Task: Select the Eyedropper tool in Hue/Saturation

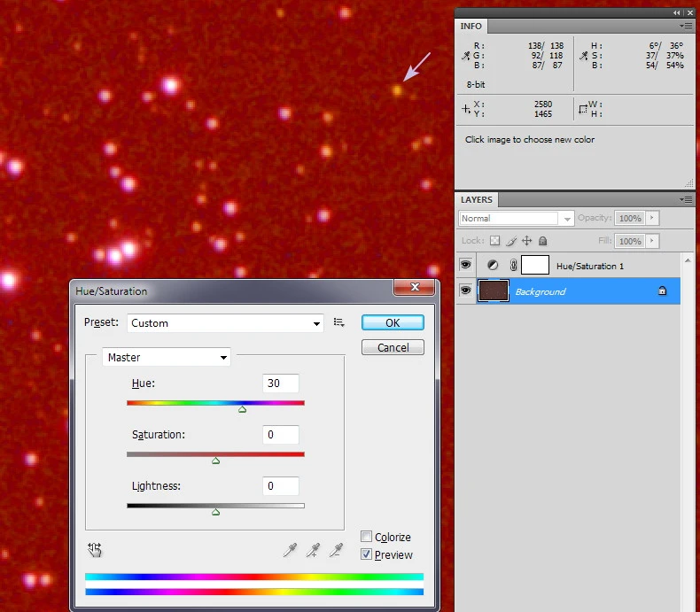Action: 290,551
